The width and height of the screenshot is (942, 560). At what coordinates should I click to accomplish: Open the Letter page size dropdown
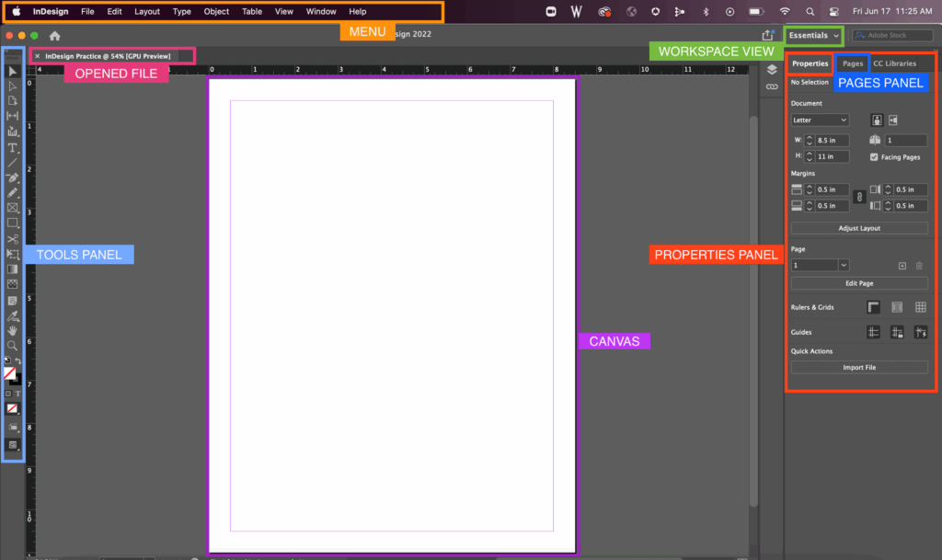[x=819, y=120]
